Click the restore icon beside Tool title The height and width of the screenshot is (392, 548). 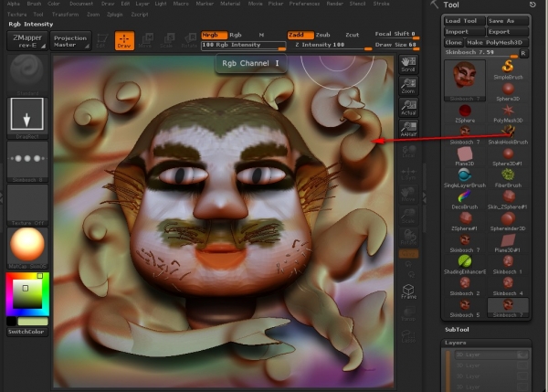click(x=532, y=5)
